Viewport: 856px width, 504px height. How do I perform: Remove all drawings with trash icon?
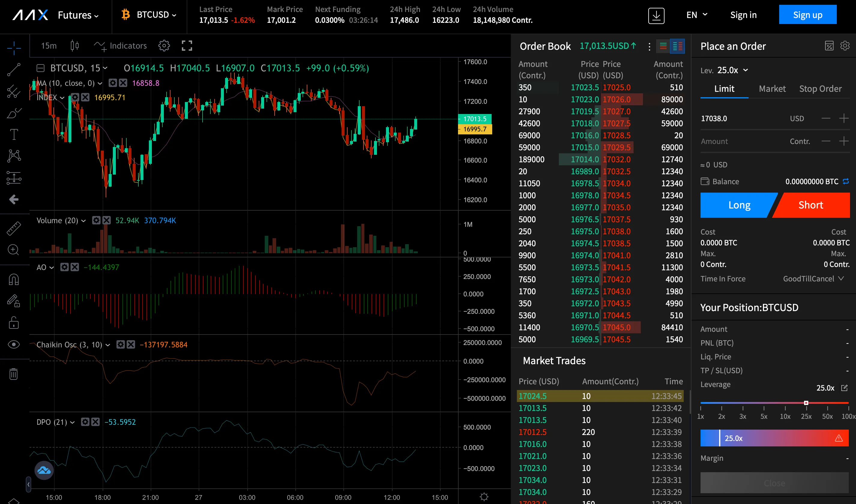click(x=14, y=373)
